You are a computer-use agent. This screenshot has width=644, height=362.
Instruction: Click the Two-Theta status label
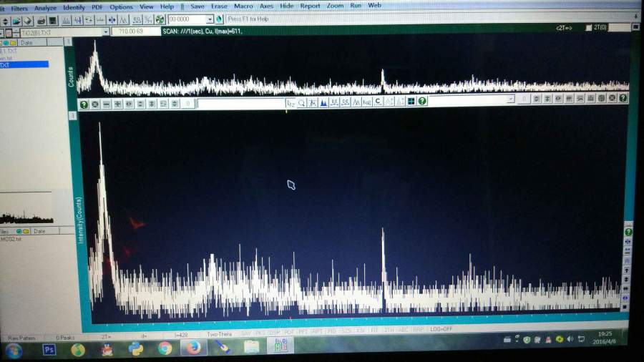pos(220,334)
